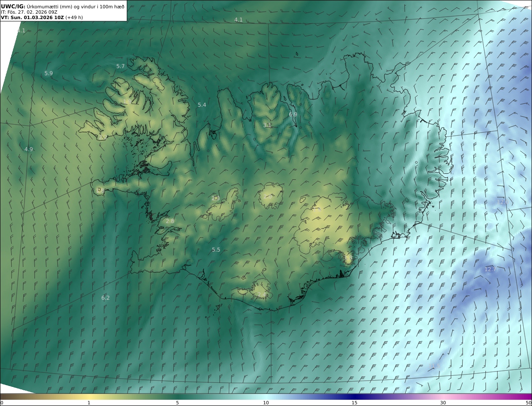
Task: Click the IT: Fös. 27. 02. 2026 09Z line
Action: click(29, 12)
